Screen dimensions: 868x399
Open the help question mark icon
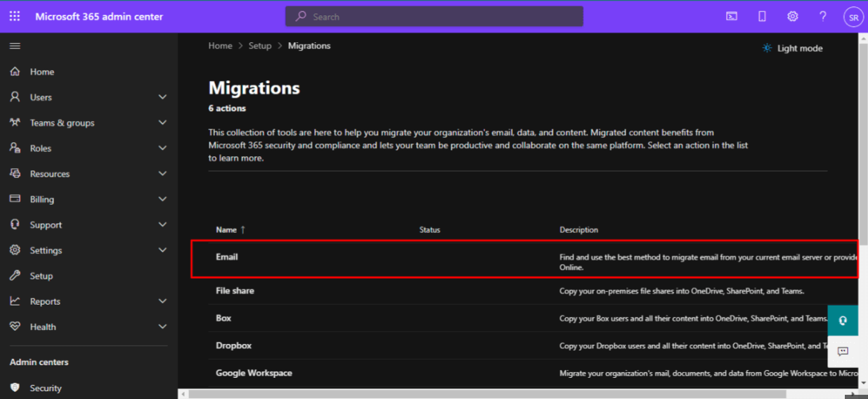click(x=822, y=16)
